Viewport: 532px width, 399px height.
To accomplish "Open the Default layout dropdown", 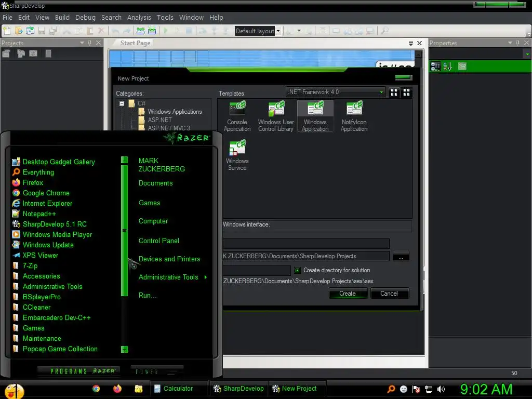I will [x=278, y=31].
